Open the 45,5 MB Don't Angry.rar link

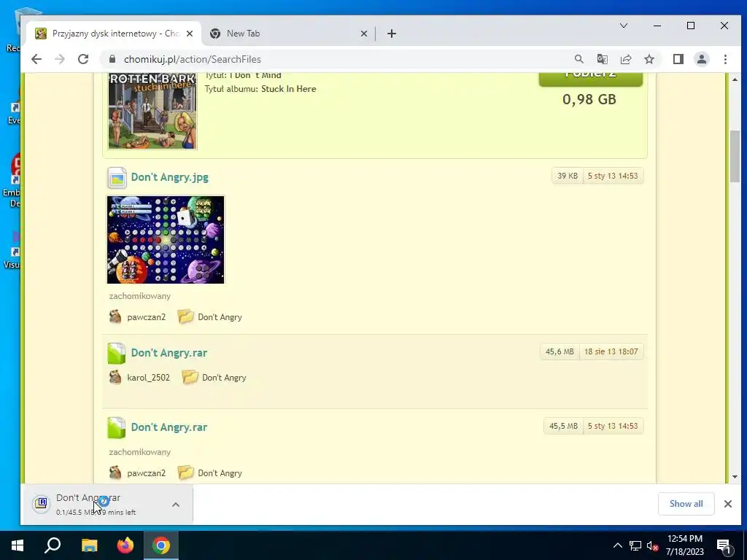(169, 427)
